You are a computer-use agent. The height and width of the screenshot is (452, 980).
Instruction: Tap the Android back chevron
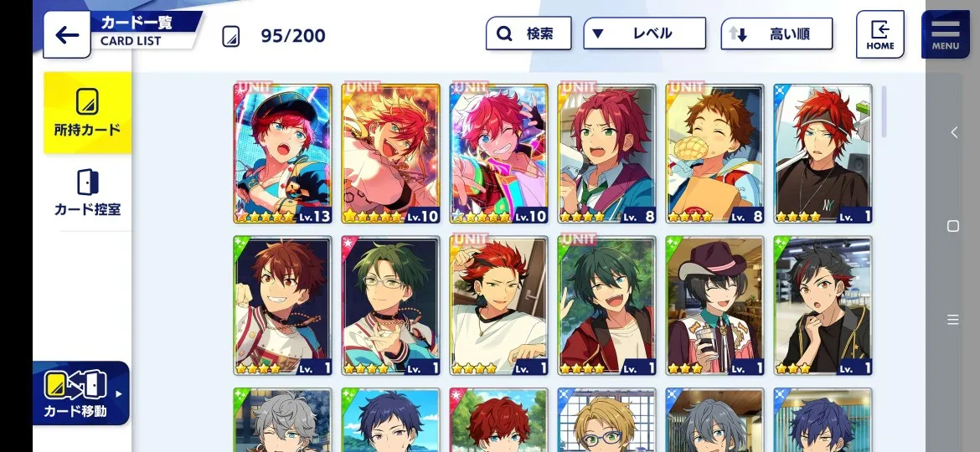coord(954,132)
